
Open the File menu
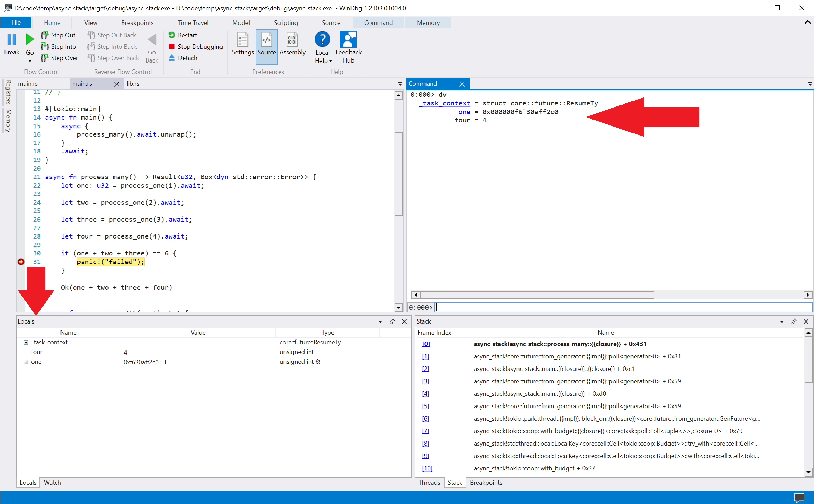click(16, 22)
